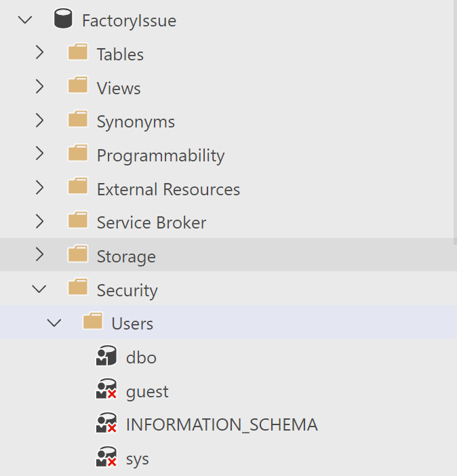Viewport: 457px width, 476px height.
Task: Collapse the Users folder chevron
Action: (54, 323)
